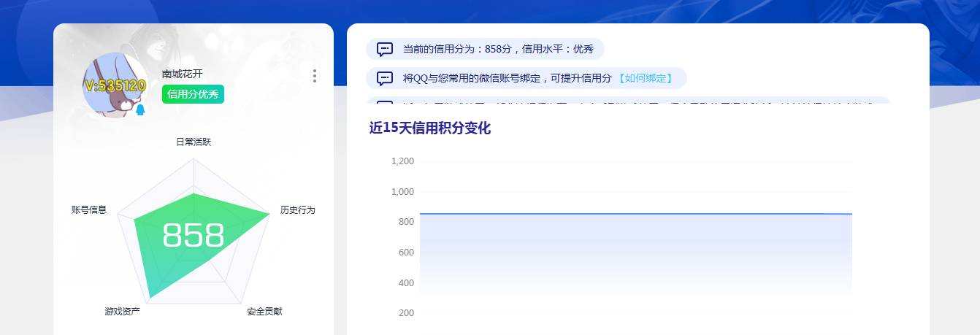Click the 历史行为 radar label

[x=298, y=209]
